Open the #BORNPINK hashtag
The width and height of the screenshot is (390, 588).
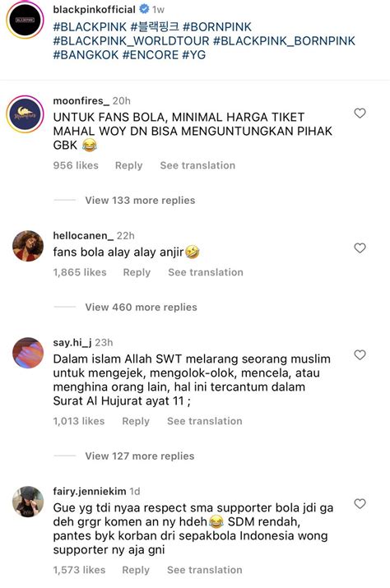pyautogui.click(x=217, y=27)
